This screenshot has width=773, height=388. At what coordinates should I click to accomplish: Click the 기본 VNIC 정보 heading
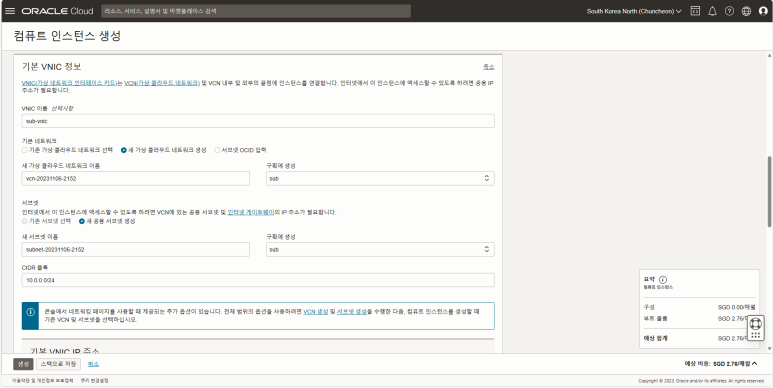(52, 67)
